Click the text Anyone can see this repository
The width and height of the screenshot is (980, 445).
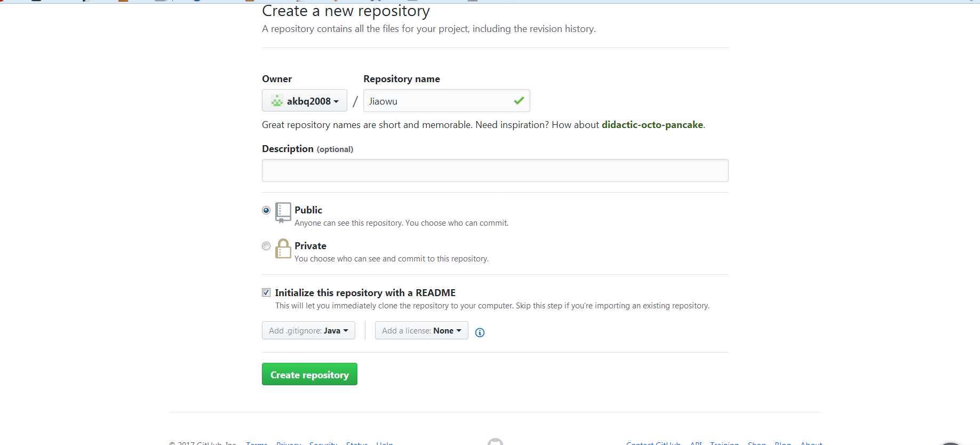tap(402, 223)
